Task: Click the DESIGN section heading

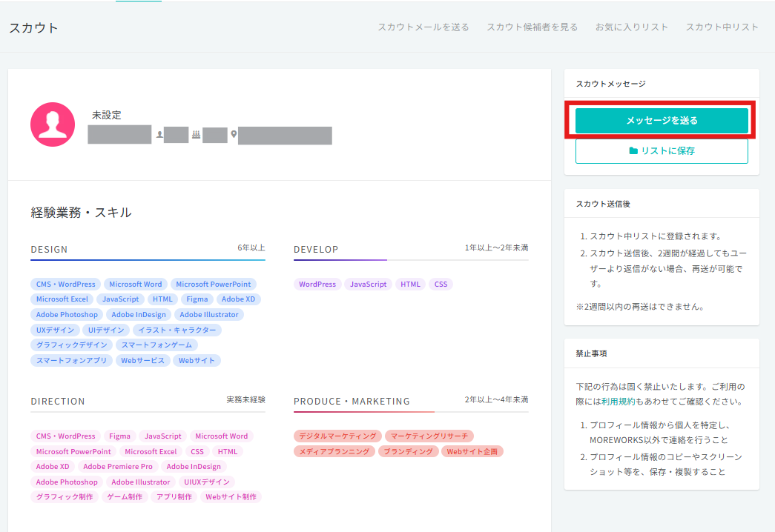Action: 49,250
